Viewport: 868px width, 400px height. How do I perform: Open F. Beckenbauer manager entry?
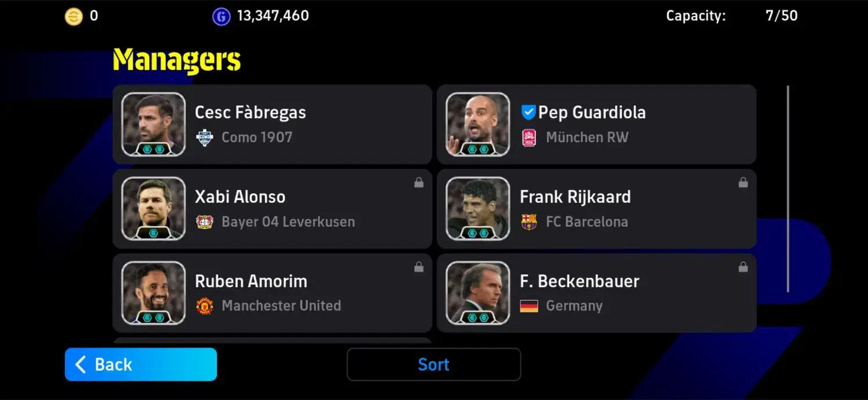click(x=597, y=293)
